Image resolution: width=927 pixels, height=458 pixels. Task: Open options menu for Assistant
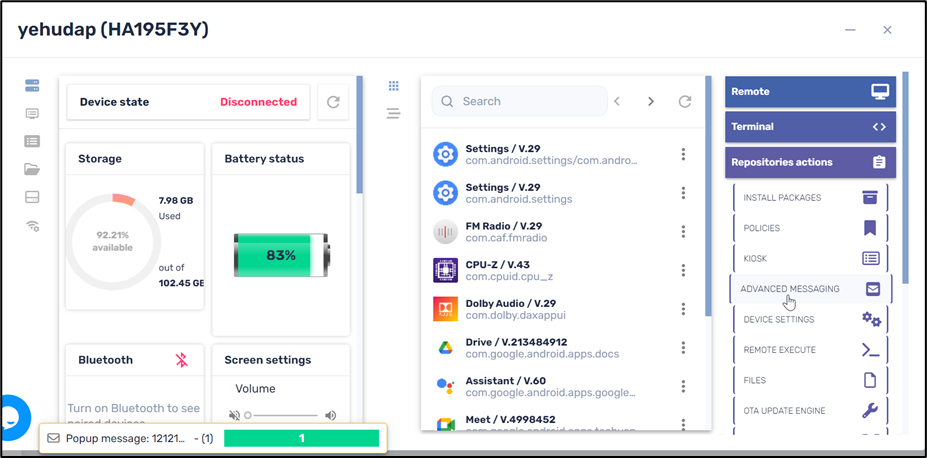683,386
